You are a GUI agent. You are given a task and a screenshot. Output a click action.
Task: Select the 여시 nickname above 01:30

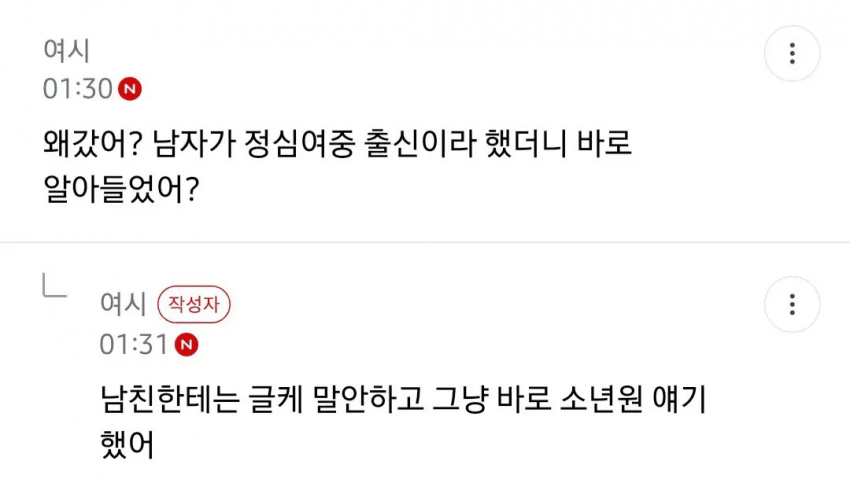67,51
